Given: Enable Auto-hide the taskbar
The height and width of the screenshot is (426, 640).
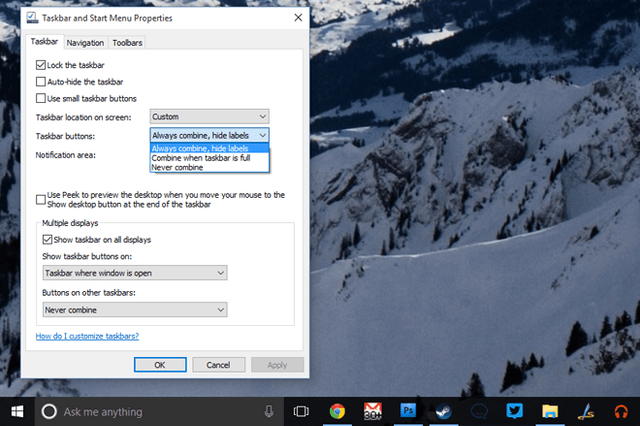Looking at the screenshot, I should pos(40,82).
